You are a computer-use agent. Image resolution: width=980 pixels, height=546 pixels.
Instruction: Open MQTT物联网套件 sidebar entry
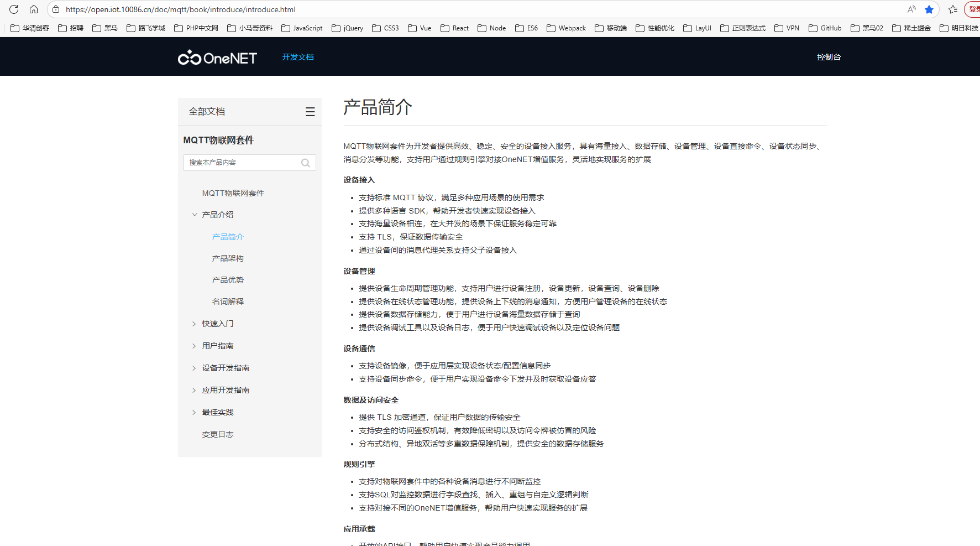(233, 193)
